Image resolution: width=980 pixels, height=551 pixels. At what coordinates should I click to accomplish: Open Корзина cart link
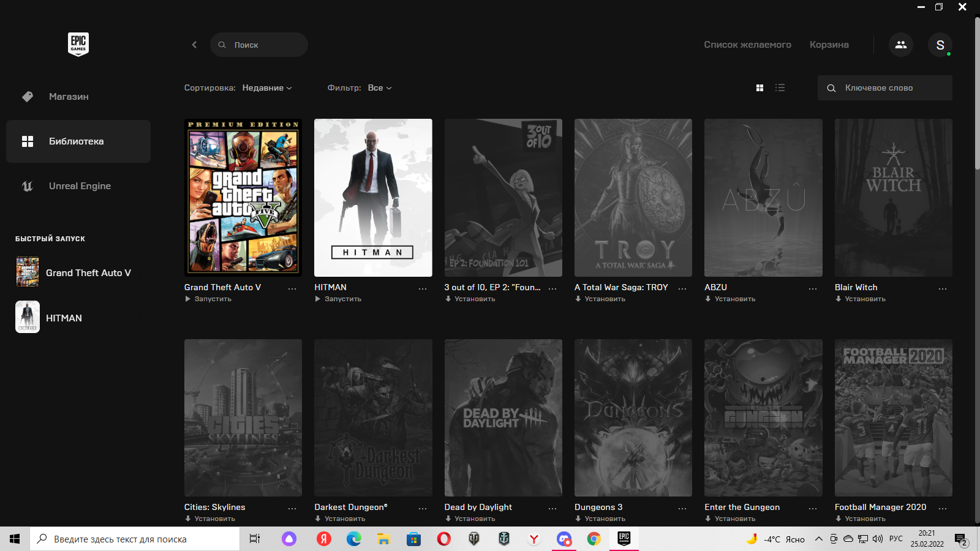pyautogui.click(x=829, y=45)
